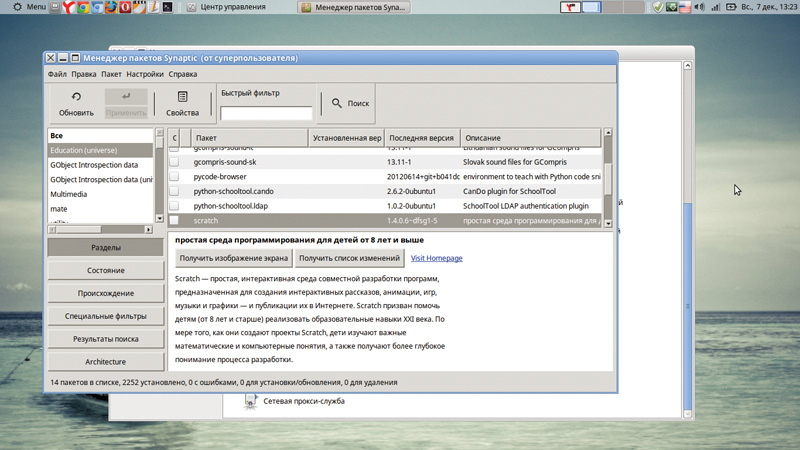Open package Свойства from the toolbar
Screen dimensions: 800x450
point(182,97)
